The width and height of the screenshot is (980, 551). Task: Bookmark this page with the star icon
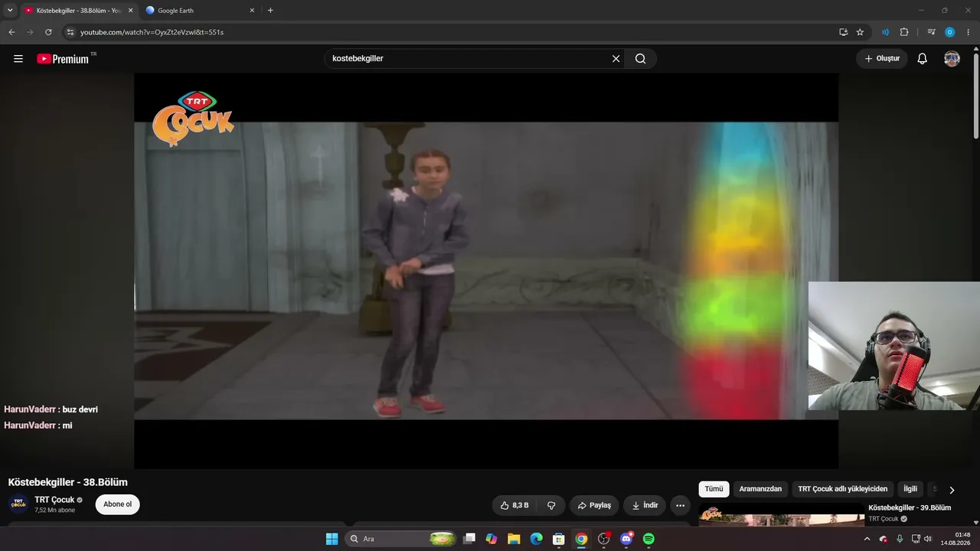860,32
